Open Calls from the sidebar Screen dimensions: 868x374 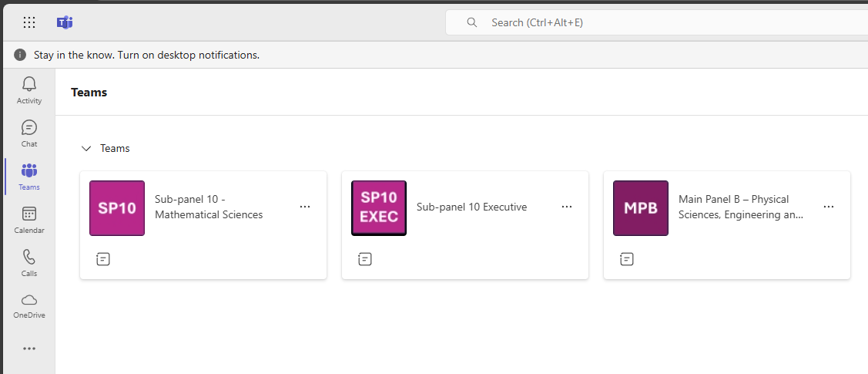[x=29, y=263]
